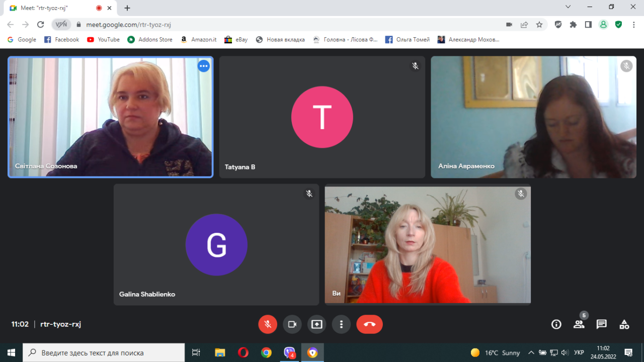Open camera permission icon in address bar
This screenshot has height=362, width=644.
tap(509, 24)
